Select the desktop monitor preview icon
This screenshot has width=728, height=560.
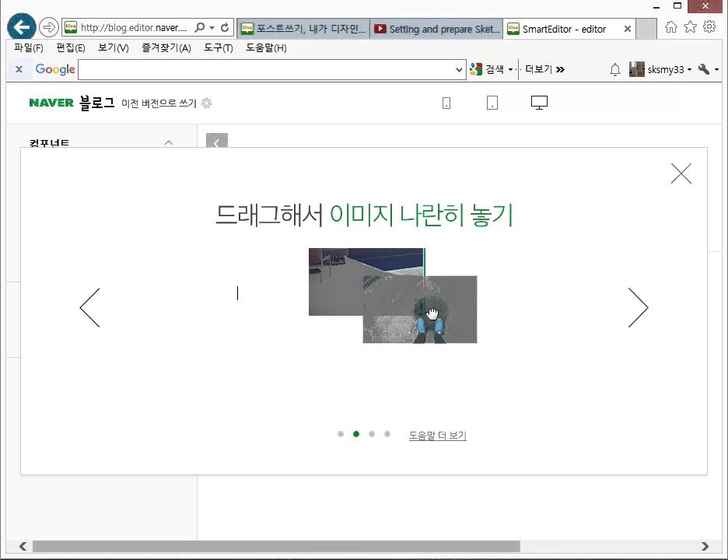539,103
